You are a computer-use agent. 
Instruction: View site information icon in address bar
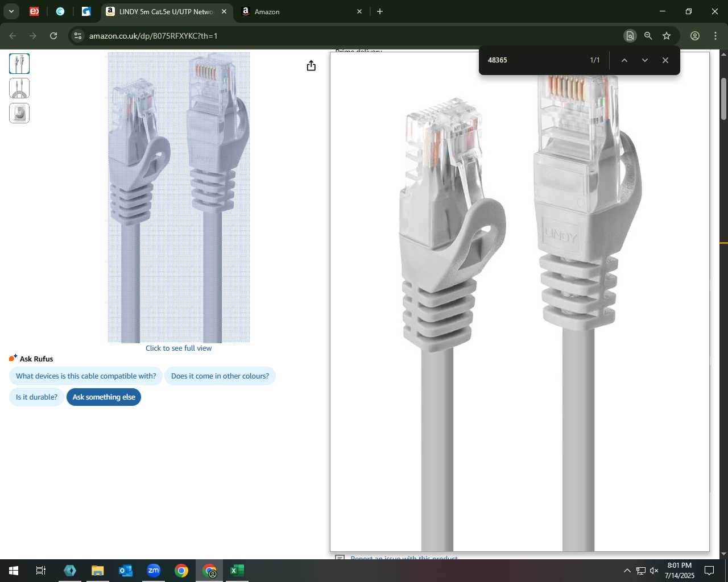[x=78, y=36]
